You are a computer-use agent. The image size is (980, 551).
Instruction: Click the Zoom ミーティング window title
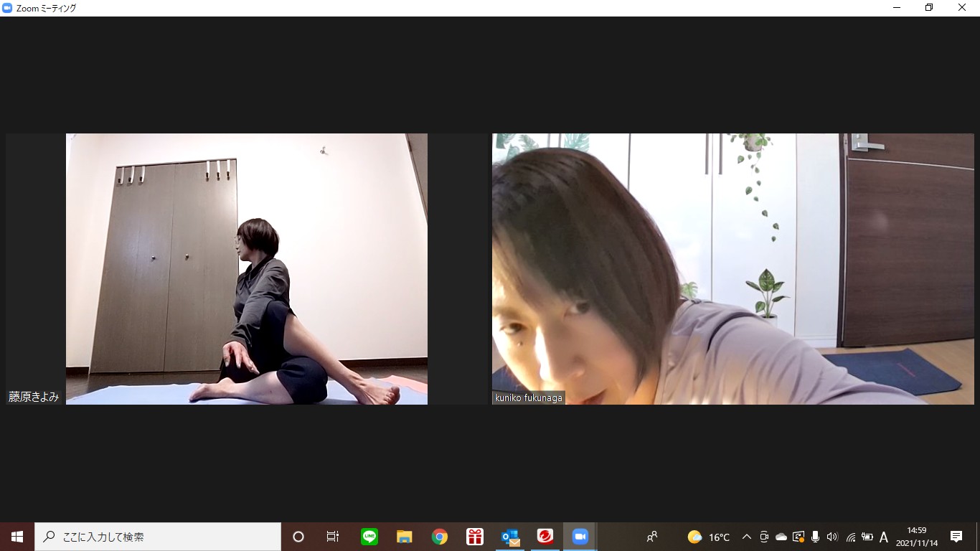pos(46,8)
